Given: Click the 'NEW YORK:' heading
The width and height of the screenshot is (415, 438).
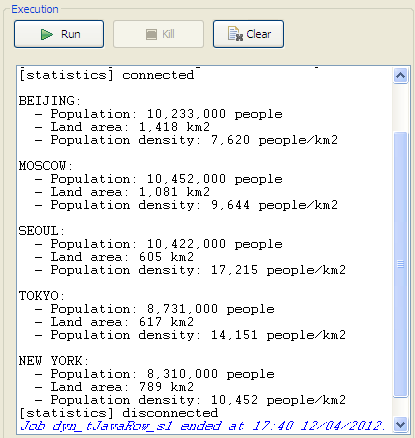Looking at the screenshot, I should [54, 361].
